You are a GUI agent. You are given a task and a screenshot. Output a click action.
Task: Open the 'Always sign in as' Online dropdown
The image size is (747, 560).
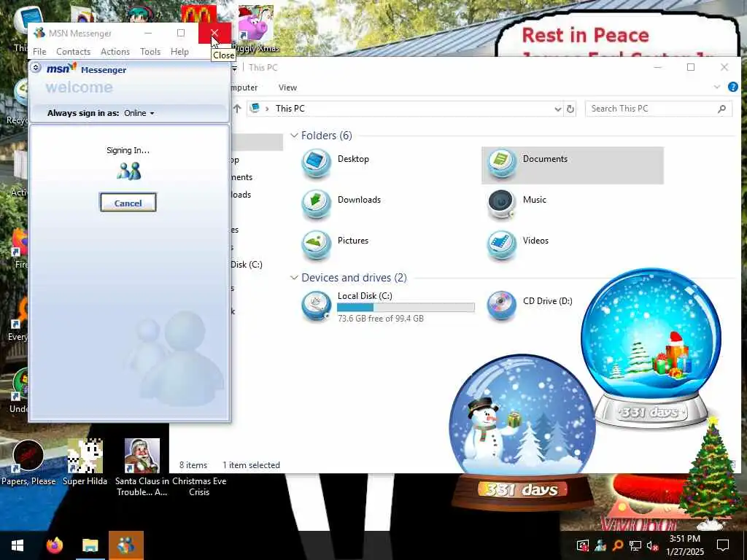click(139, 113)
